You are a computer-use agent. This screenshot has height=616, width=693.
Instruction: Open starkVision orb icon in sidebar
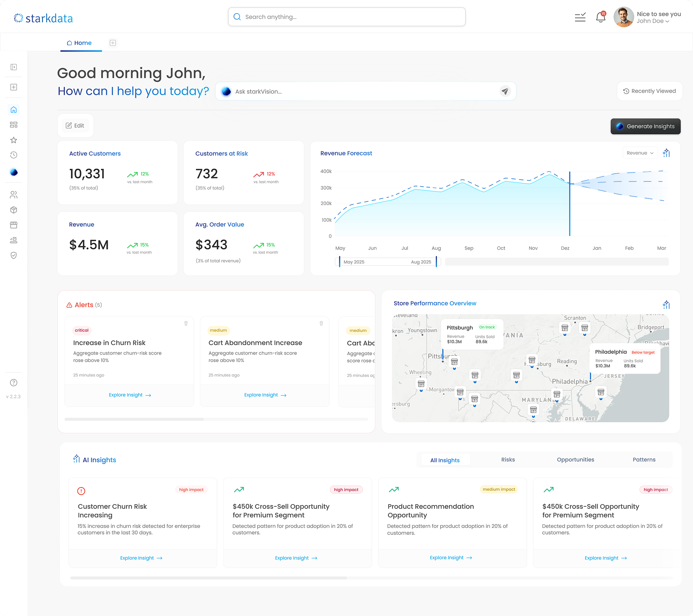pos(14,172)
